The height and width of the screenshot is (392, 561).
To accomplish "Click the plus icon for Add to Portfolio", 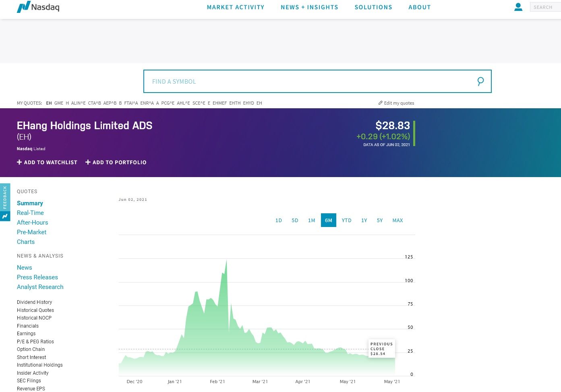I will point(88,162).
